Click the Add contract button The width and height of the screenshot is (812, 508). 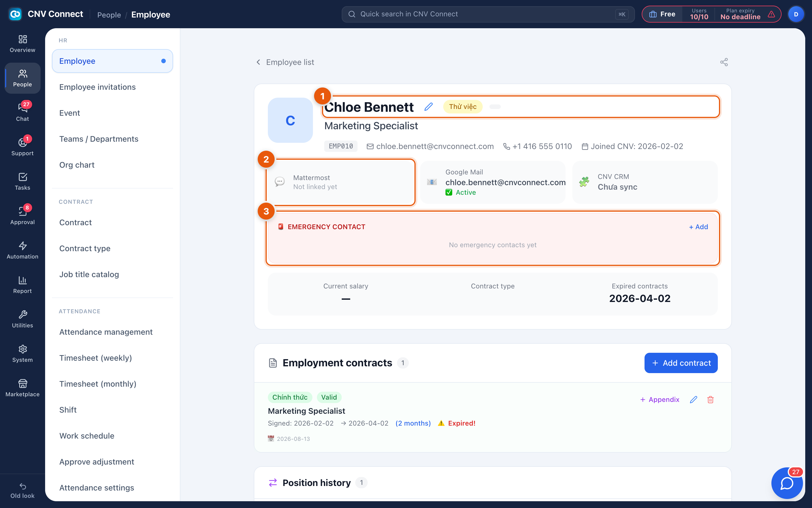681,363
